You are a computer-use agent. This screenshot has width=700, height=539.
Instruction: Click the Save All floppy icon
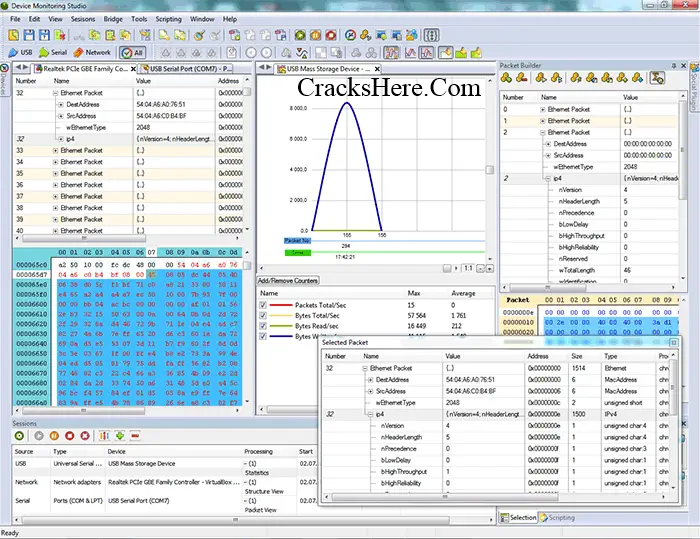pyautogui.click(x=44, y=35)
